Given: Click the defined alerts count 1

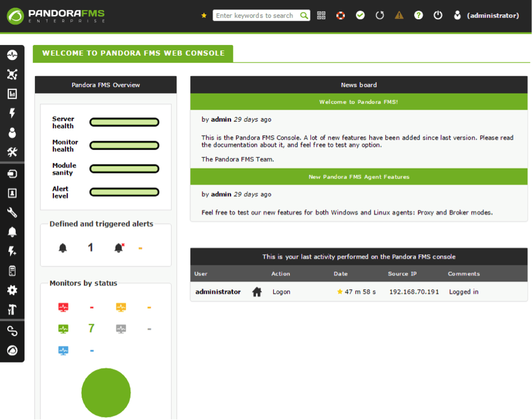Looking at the screenshot, I should [x=91, y=247].
